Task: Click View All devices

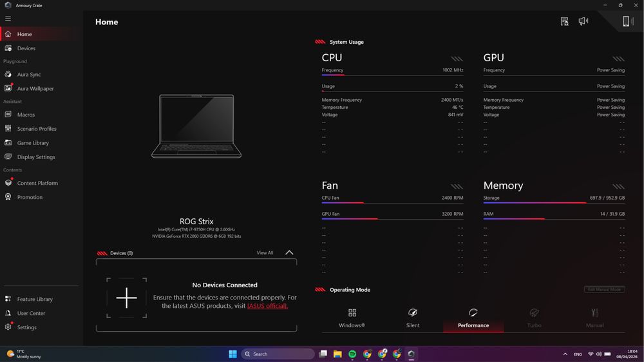Action: 265,252
